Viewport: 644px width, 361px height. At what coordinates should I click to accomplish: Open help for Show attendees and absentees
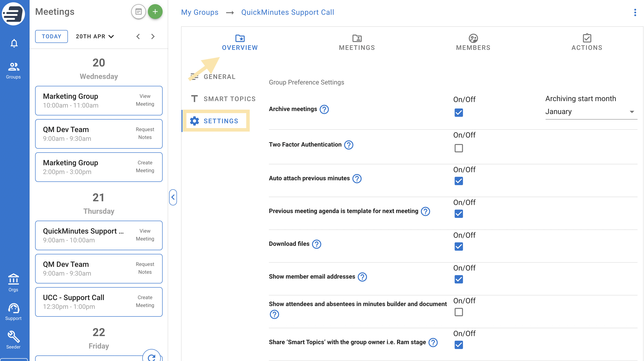point(274,314)
